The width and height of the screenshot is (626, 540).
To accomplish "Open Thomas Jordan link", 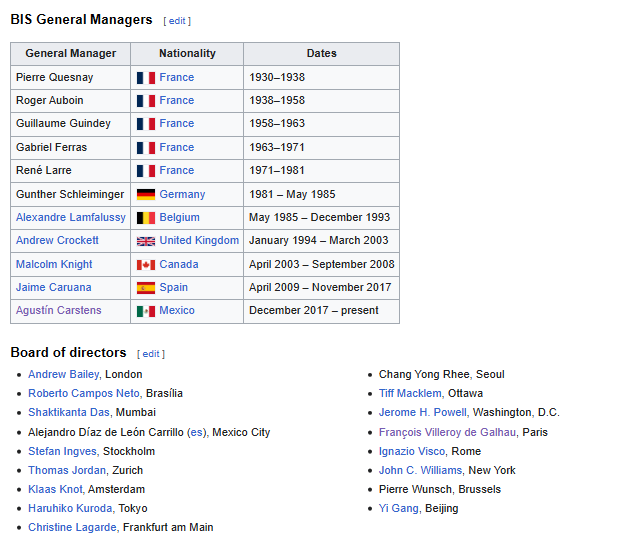I will (x=67, y=470).
